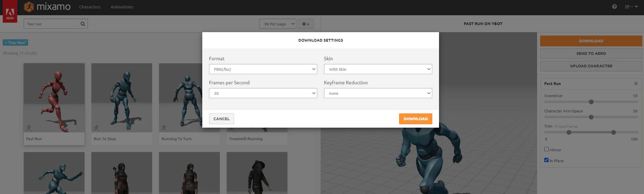Viewport: 644px width, 194px height.
Task: Uncheck the In Place checkbox
Action: coord(546,160)
